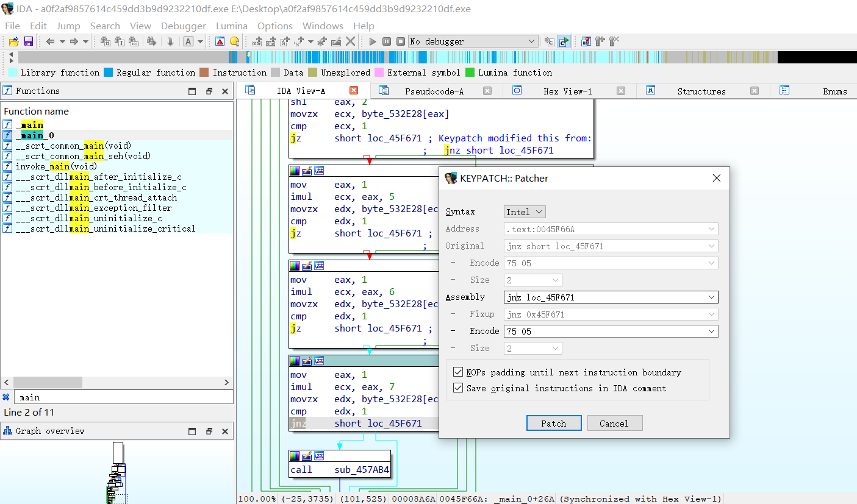This screenshot has height=504, width=857.
Task: Open a file using the folder toolbar icon
Action: (12, 41)
